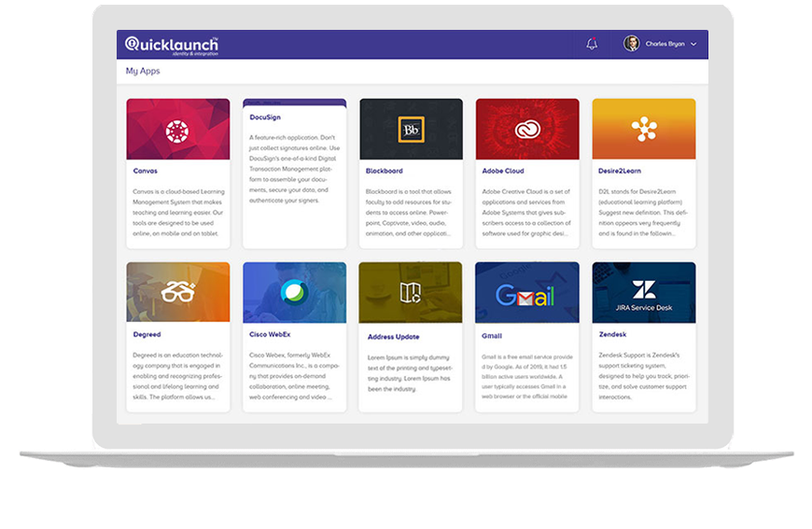Open the Blackboard title link
Screen dimensions: 812x529
[x=385, y=171]
